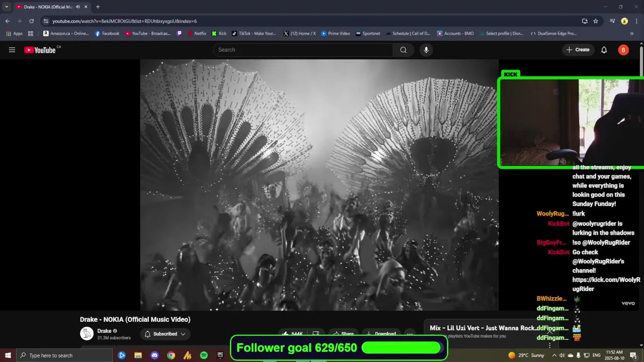The height and width of the screenshot is (362, 644).
Task: Mute the tab via speaker icon
Action: pos(77,7)
